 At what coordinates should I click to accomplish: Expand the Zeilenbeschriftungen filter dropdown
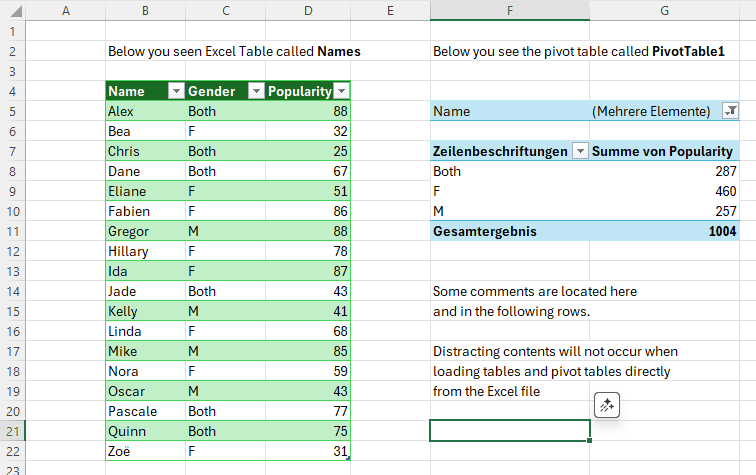coord(579,151)
